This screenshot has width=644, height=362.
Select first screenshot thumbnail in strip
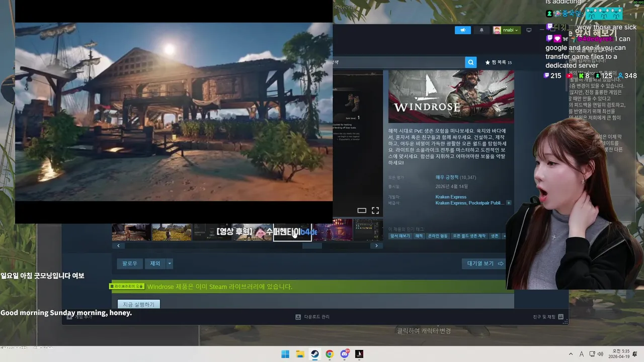pos(131,232)
